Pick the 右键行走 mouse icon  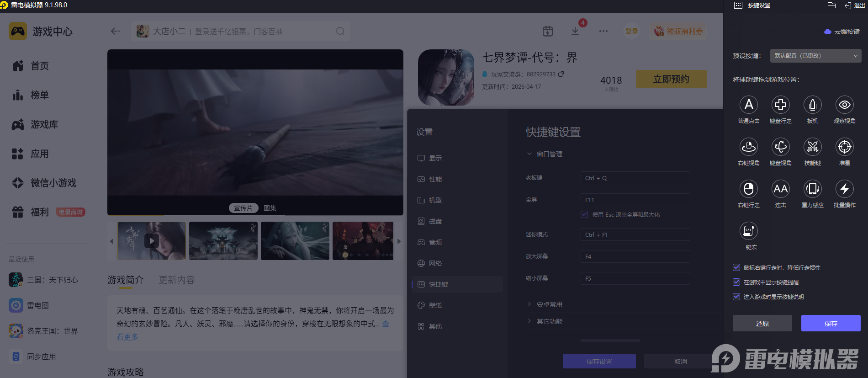748,189
